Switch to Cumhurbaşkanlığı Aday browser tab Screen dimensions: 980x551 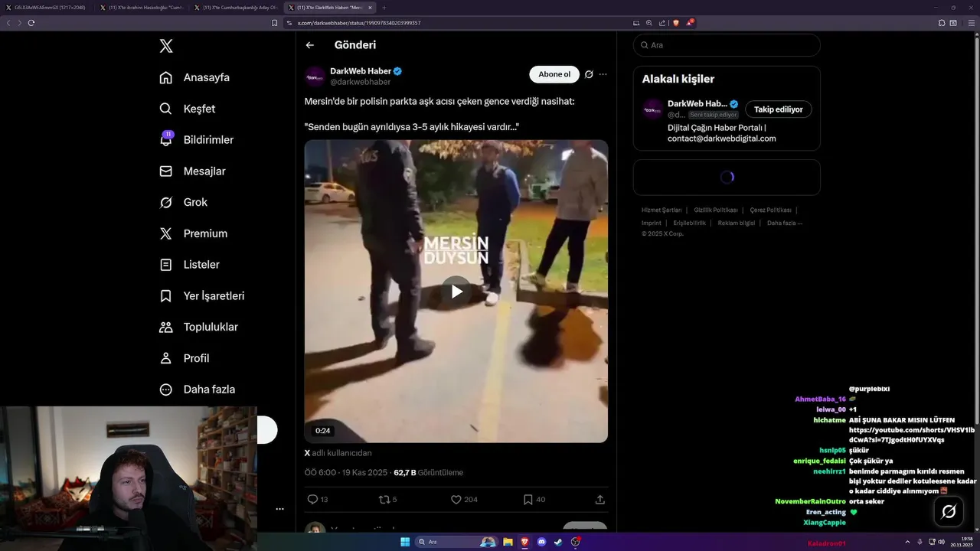(x=235, y=7)
